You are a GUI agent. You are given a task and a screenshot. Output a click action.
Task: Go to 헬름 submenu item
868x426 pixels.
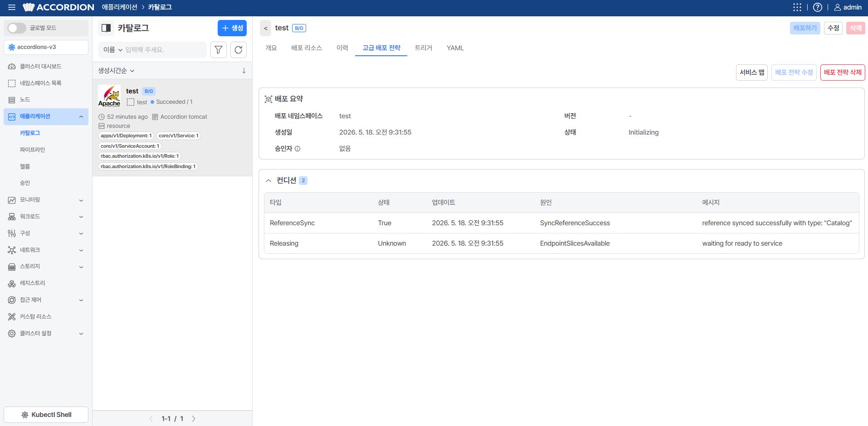pos(25,167)
